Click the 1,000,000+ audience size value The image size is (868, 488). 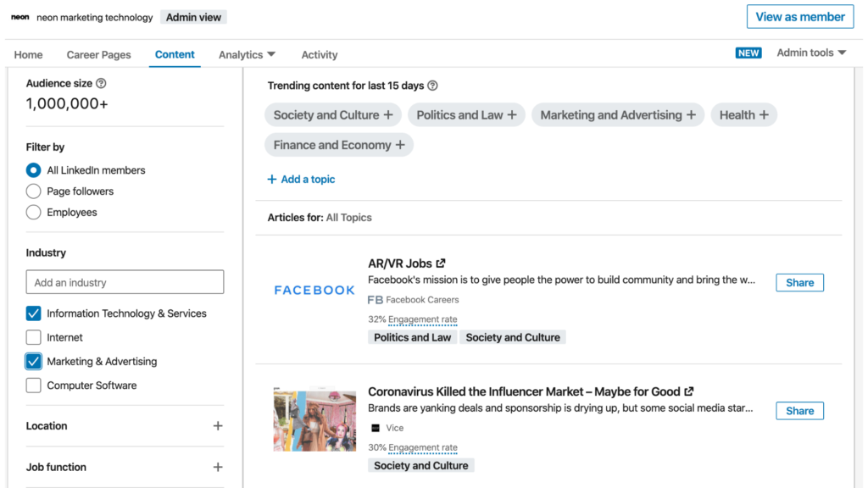tap(67, 103)
